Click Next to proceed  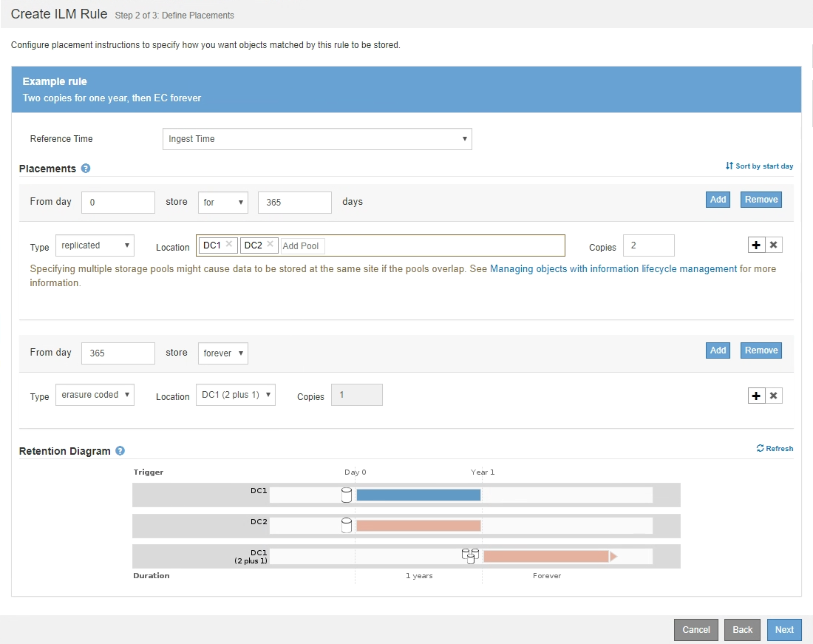coord(784,630)
